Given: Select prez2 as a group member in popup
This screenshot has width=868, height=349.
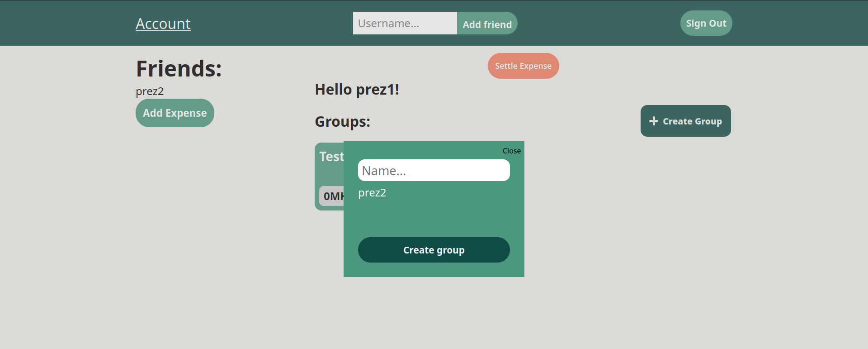Looking at the screenshot, I should [x=372, y=193].
